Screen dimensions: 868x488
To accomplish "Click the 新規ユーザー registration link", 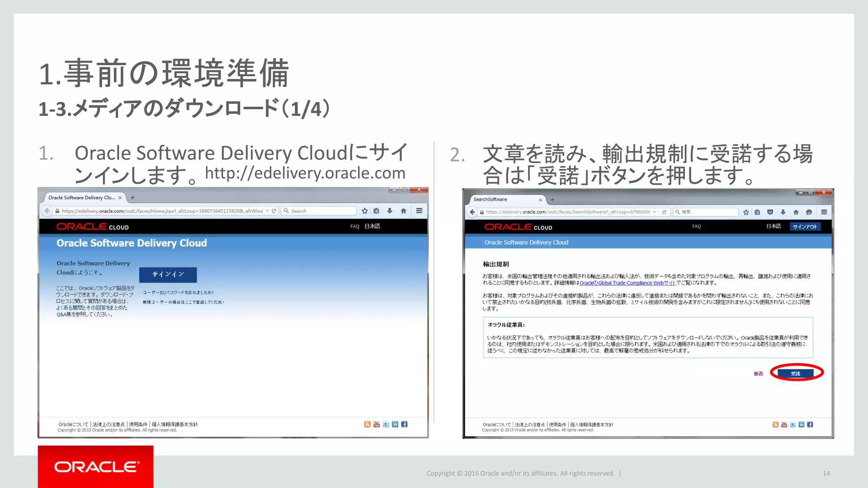I will tap(183, 302).
